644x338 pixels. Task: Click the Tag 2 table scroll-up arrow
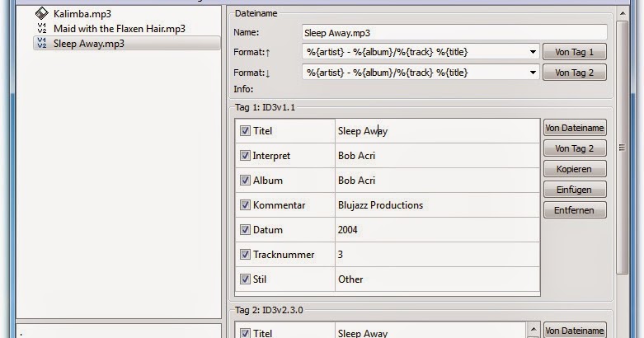(x=533, y=329)
